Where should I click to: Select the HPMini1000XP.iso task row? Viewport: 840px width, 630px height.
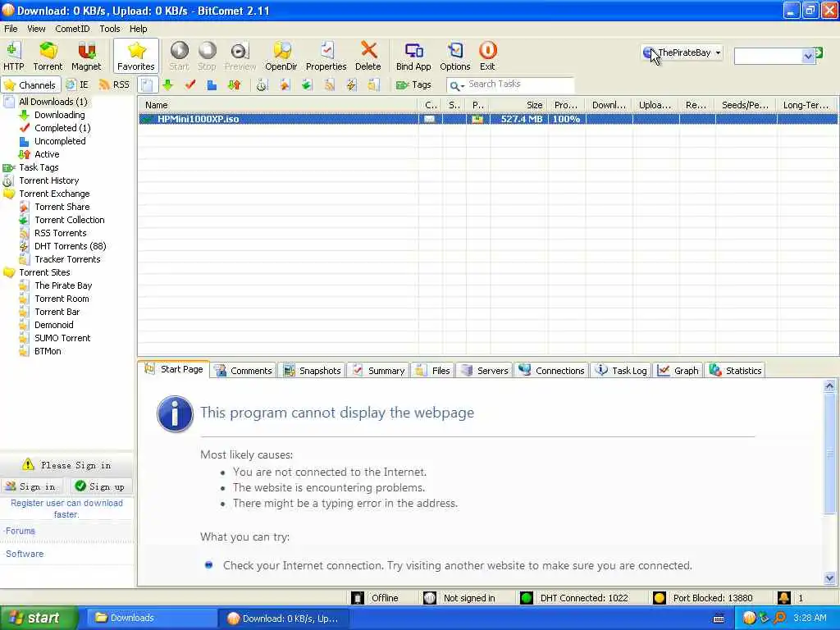488,119
